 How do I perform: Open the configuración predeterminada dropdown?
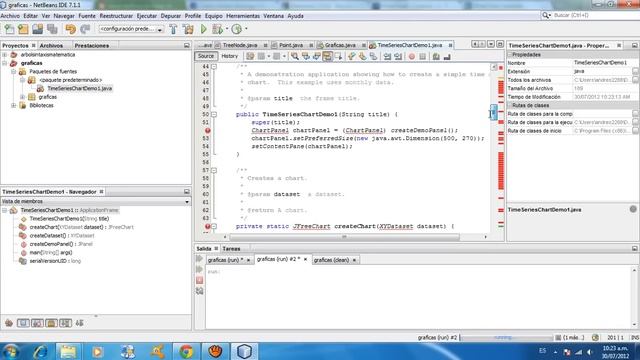[131, 29]
